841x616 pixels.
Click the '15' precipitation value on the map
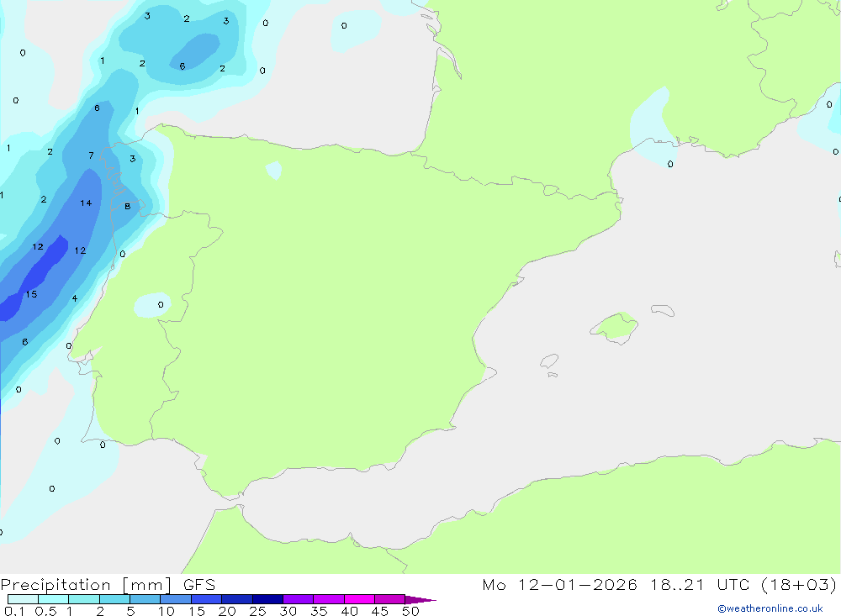(31, 294)
